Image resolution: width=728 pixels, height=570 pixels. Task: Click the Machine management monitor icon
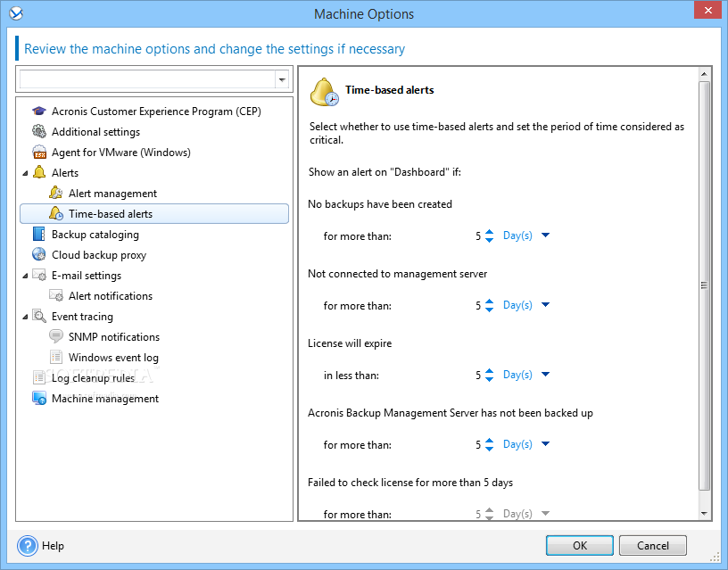[39, 398]
